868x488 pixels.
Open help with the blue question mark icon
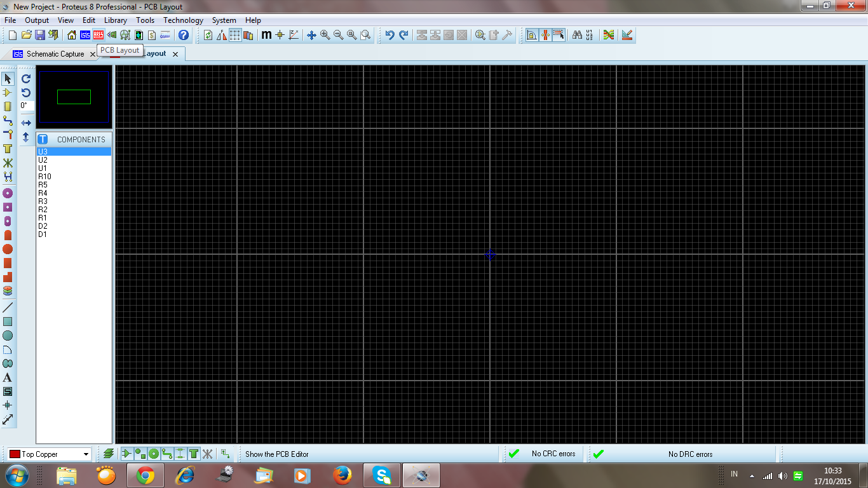(x=184, y=35)
